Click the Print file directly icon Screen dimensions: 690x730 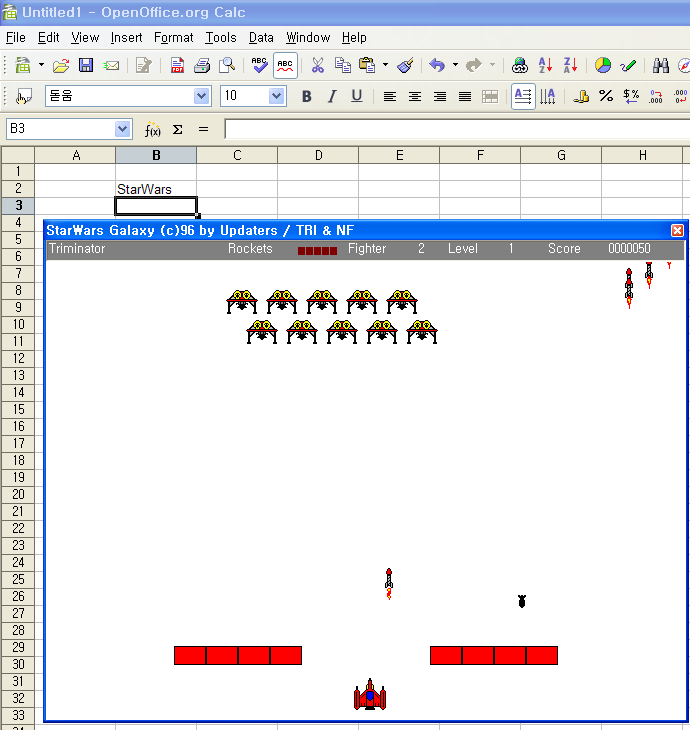(x=202, y=65)
